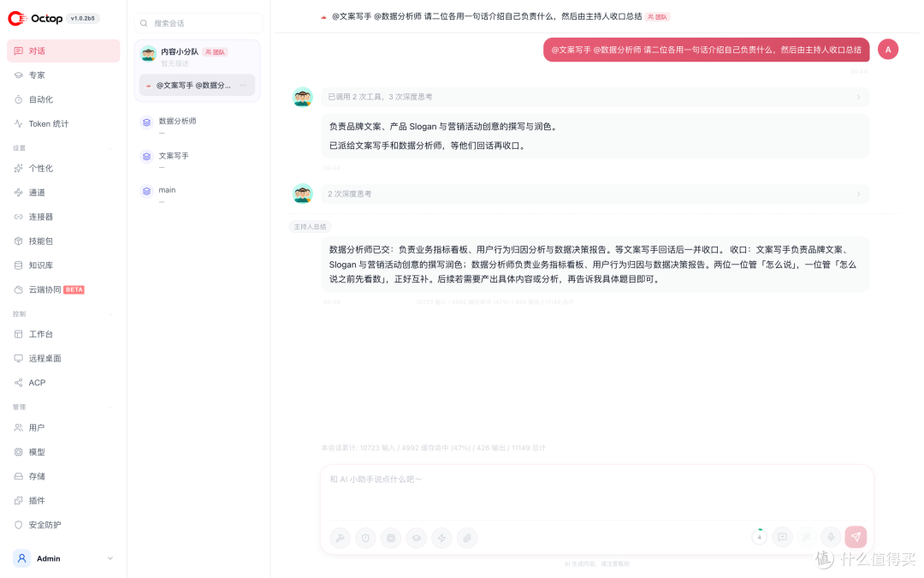924x578 pixels.
Task: Click the BETA badge next to 云端协同
Action: [74, 289]
